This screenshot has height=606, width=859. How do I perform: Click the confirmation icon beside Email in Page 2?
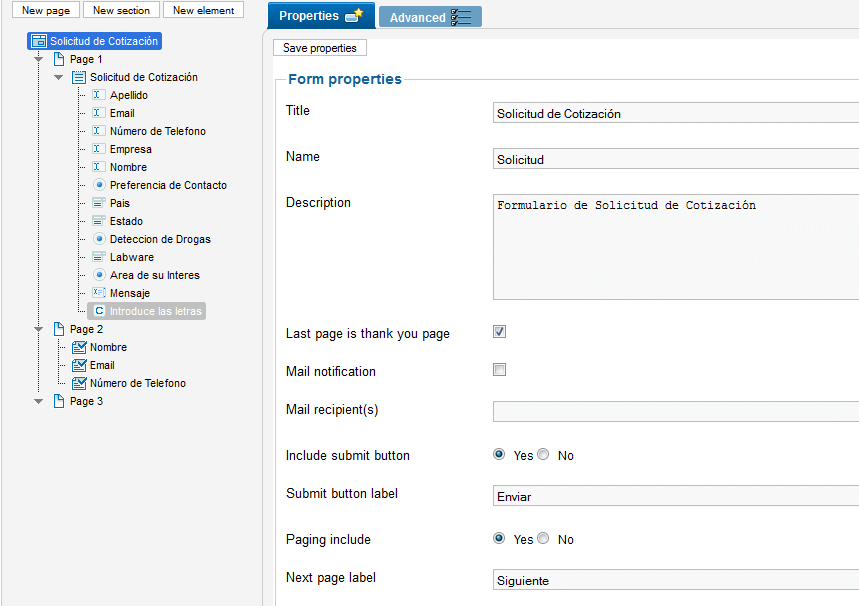click(79, 365)
